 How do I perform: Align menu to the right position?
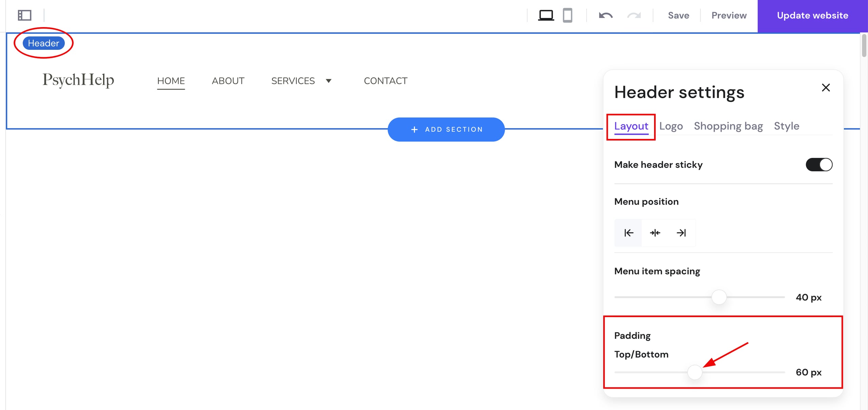click(681, 233)
